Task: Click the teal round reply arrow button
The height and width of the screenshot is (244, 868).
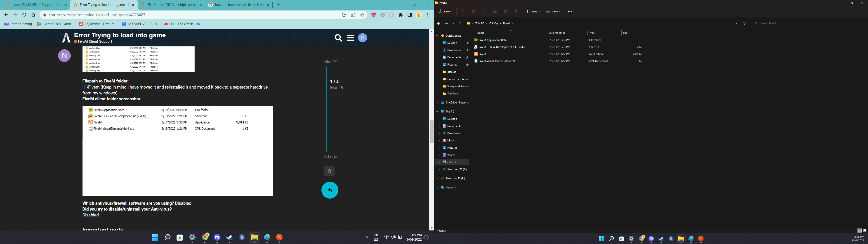Action: [330, 190]
